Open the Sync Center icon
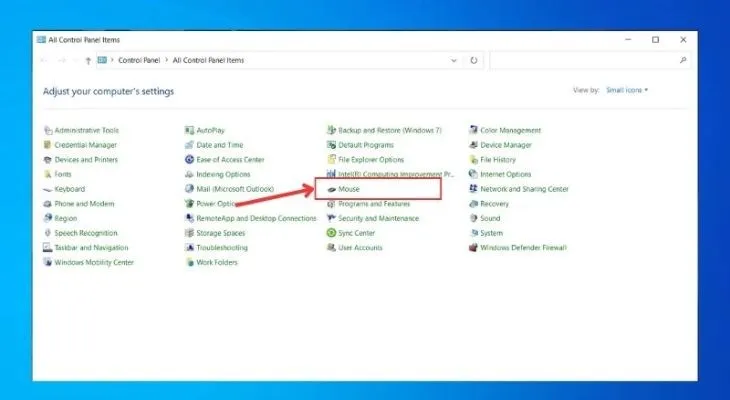Screen dimensions: 730x400 pos(331,233)
